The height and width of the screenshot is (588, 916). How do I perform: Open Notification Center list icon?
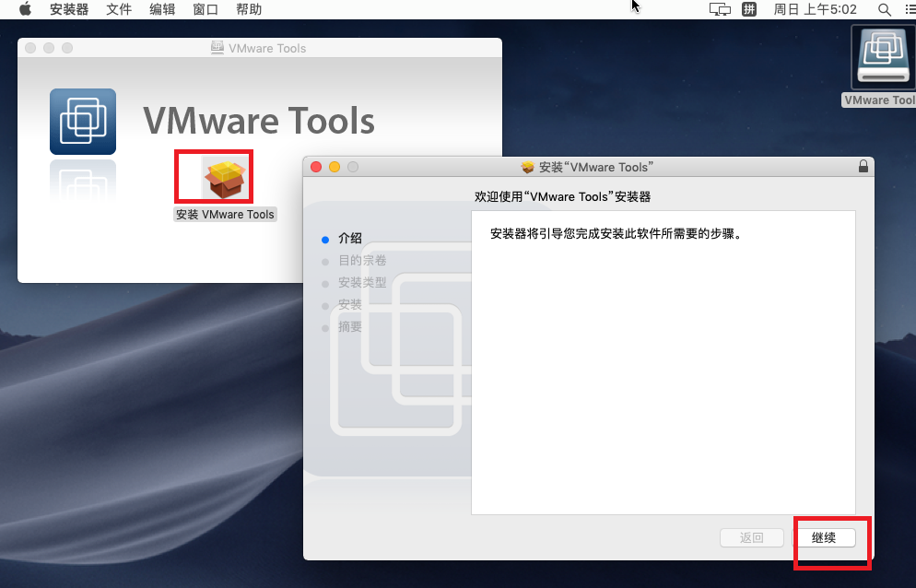click(910, 9)
